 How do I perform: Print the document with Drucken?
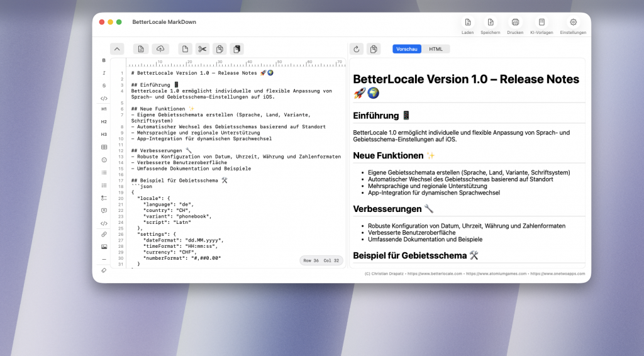(x=515, y=25)
